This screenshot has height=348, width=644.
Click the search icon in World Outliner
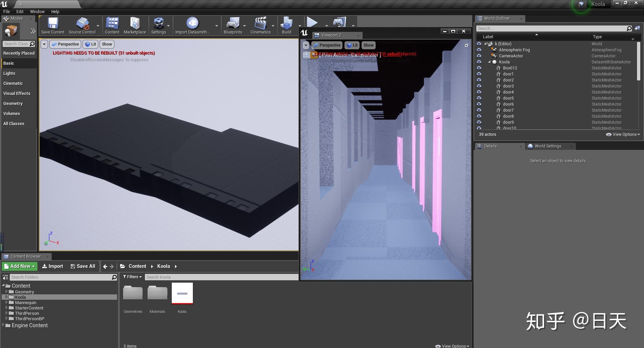click(x=629, y=28)
